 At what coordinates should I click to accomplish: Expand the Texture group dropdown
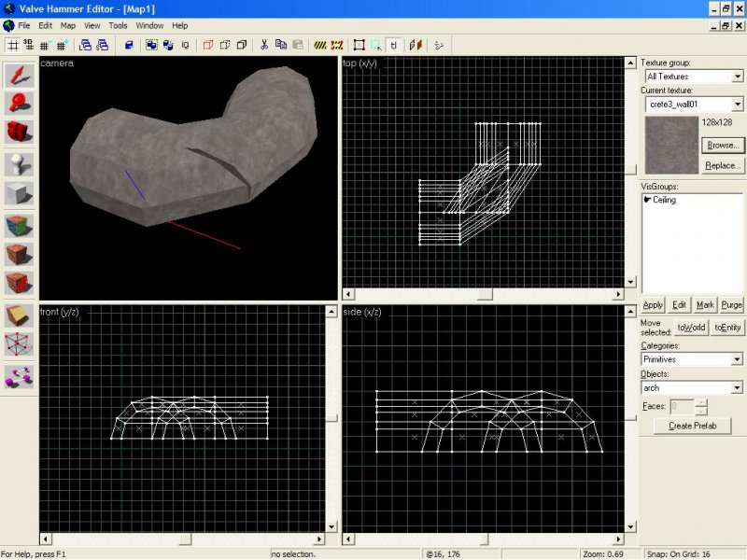click(738, 77)
